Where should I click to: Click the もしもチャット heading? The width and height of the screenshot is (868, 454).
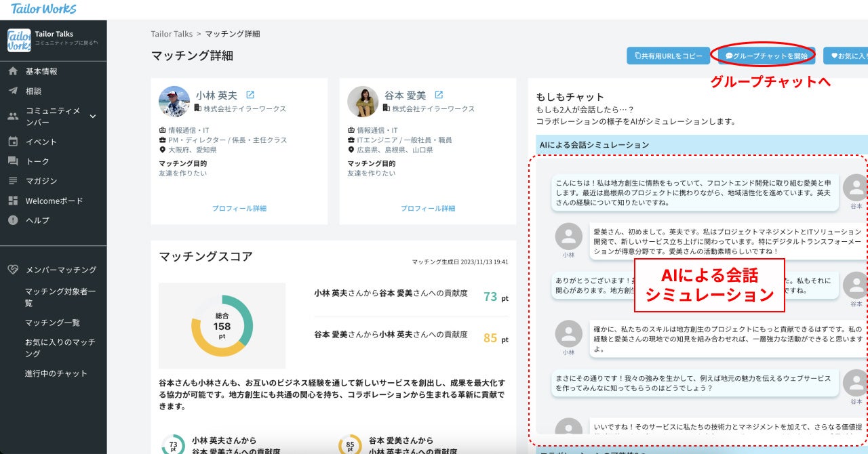[570, 97]
